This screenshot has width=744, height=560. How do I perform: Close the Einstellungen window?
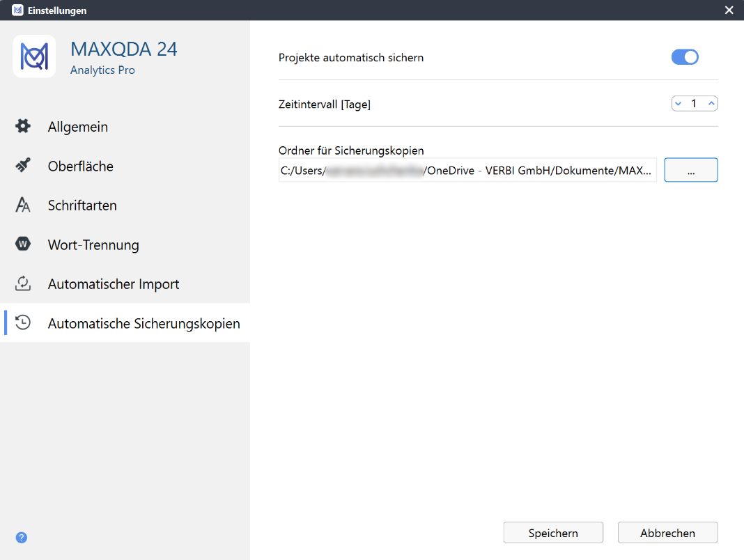[729, 10]
